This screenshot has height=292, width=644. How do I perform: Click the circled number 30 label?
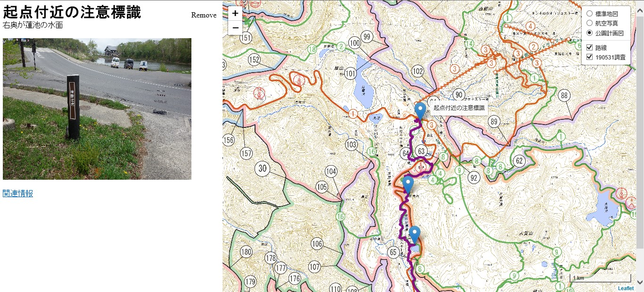pyautogui.click(x=263, y=168)
